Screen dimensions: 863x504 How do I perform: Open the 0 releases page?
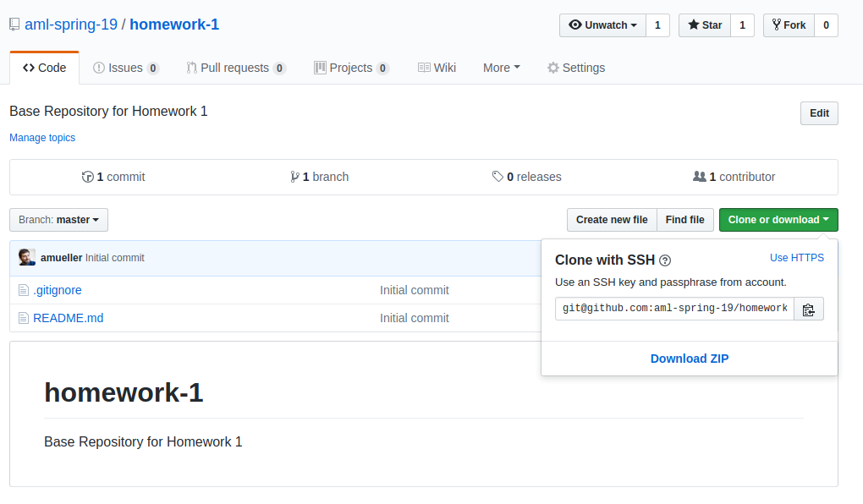tap(527, 177)
